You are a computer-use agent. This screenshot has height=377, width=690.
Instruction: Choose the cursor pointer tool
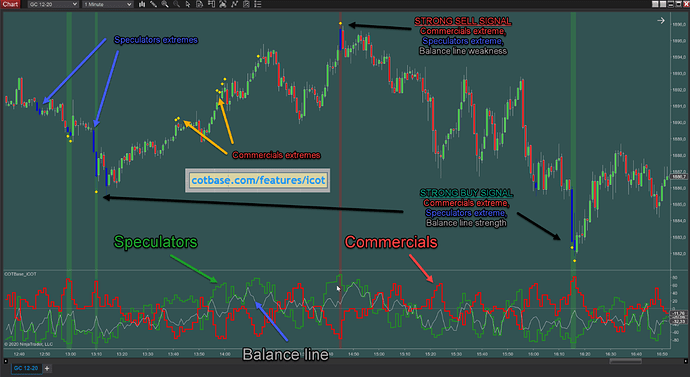click(188, 4)
